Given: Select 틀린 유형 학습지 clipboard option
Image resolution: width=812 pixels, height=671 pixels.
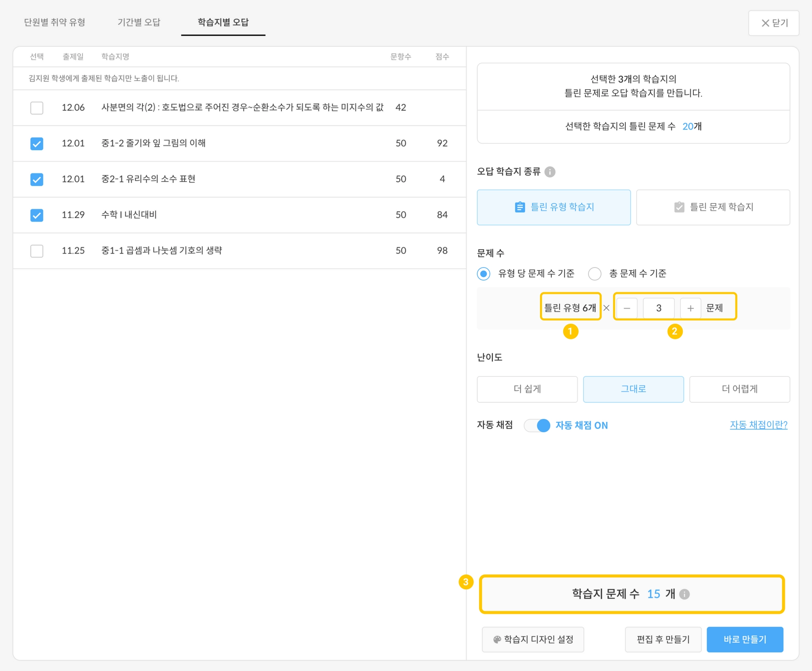Looking at the screenshot, I should click(x=553, y=207).
